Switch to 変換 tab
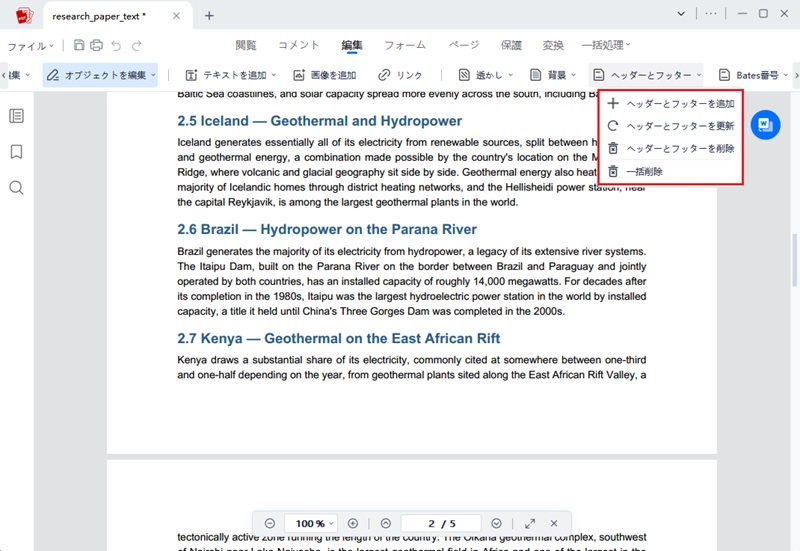Screen dimensions: 800x551 553,45
